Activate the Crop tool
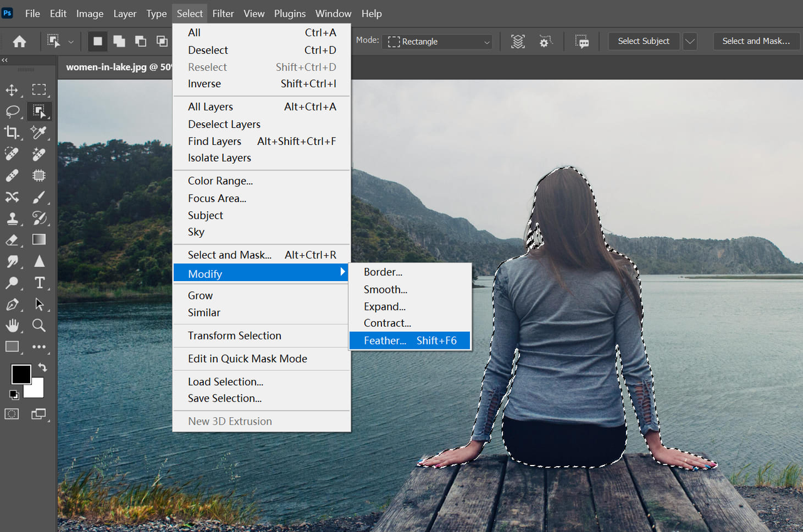The image size is (803, 532). tap(13, 132)
